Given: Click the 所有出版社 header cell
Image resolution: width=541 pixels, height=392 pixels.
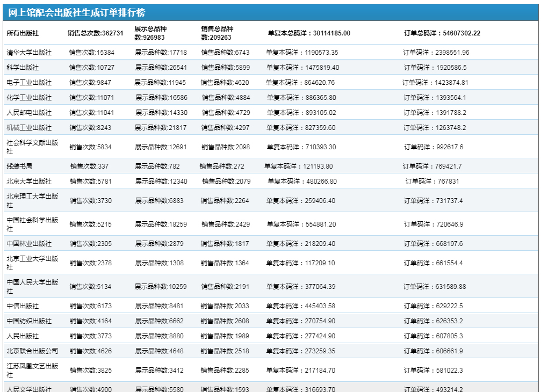Looking at the screenshot, I should click(23, 33).
